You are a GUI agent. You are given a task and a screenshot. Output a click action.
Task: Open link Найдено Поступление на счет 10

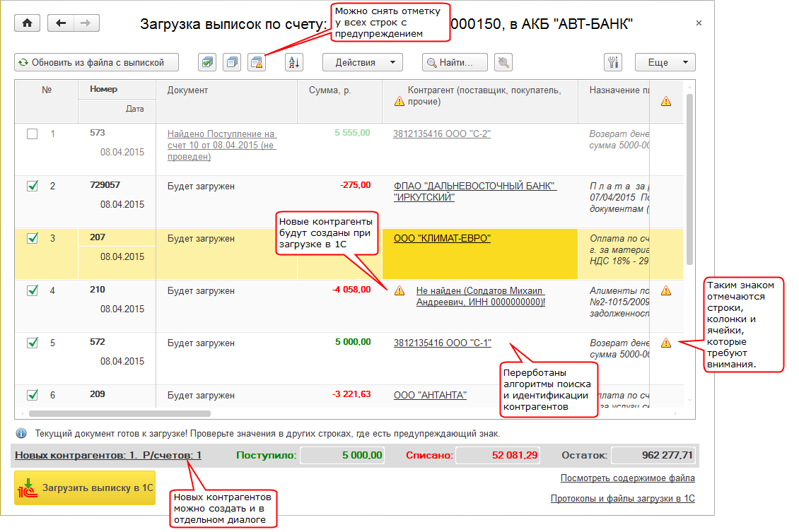[221, 145]
